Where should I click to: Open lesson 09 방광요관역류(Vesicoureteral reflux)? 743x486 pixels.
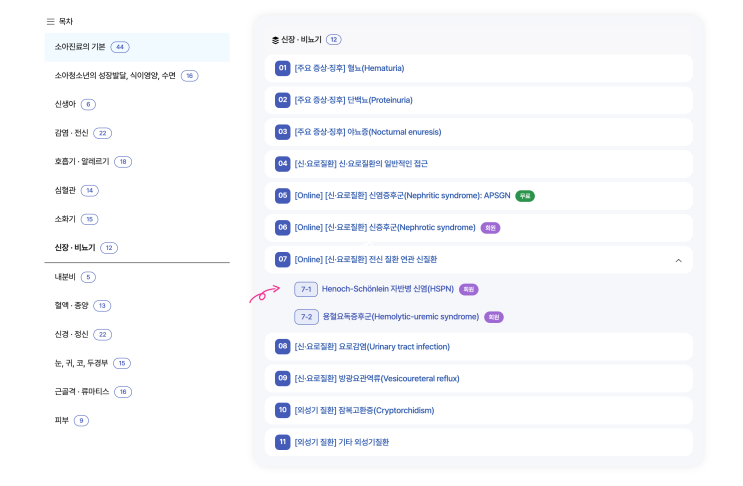[479, 378]
